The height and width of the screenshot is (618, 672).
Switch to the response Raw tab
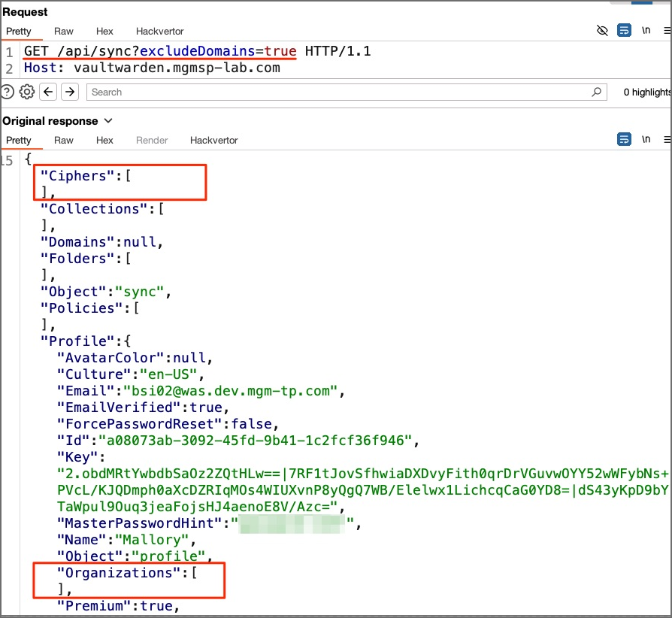pyautogui.click(x=64, y=141)
